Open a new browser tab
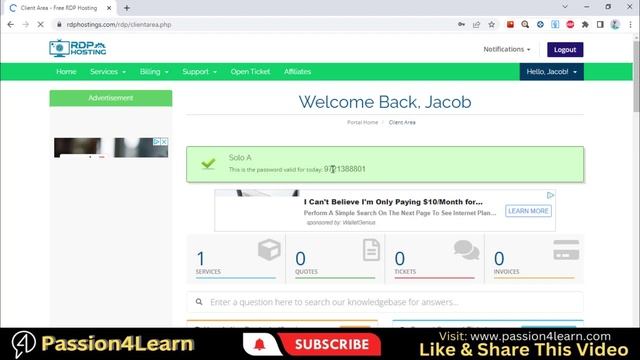The width and height of the screenshot is (640, 360). (127, 8)
